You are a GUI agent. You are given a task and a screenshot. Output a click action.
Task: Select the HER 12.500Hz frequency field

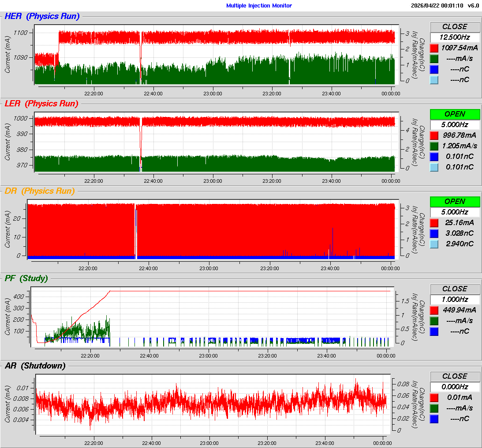455,37
